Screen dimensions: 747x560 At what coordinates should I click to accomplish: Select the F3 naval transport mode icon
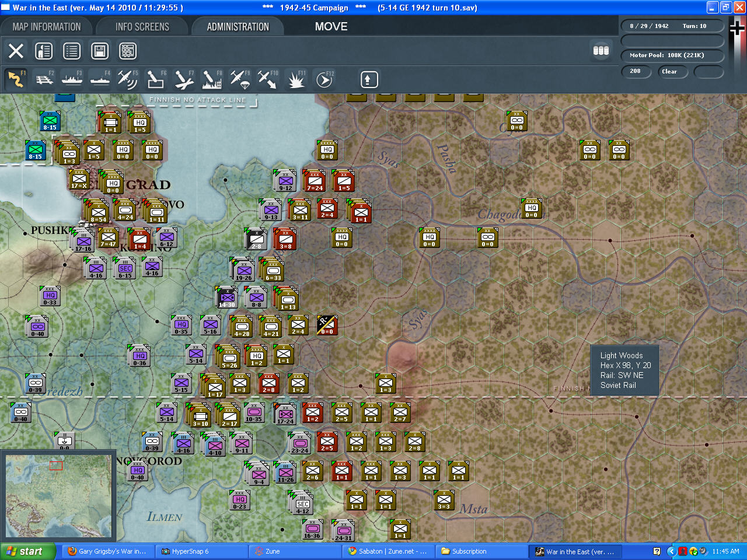pyautogui.click(x=72, y=79)
